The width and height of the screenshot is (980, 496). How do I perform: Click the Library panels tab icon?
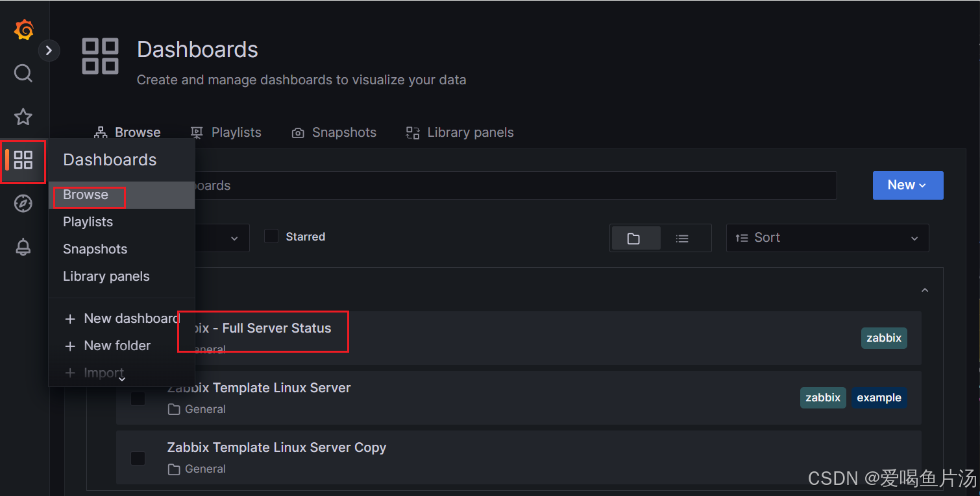click(413, 133)
